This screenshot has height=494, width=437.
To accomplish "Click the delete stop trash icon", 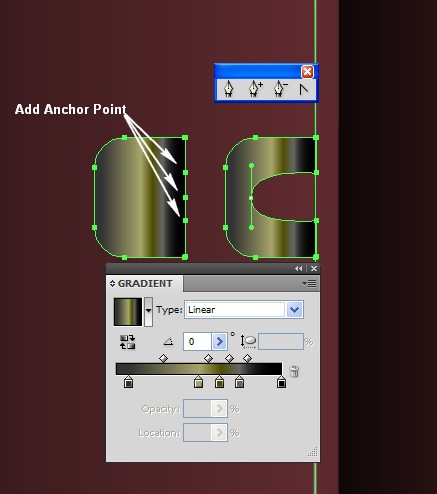I will click(294, 371).
